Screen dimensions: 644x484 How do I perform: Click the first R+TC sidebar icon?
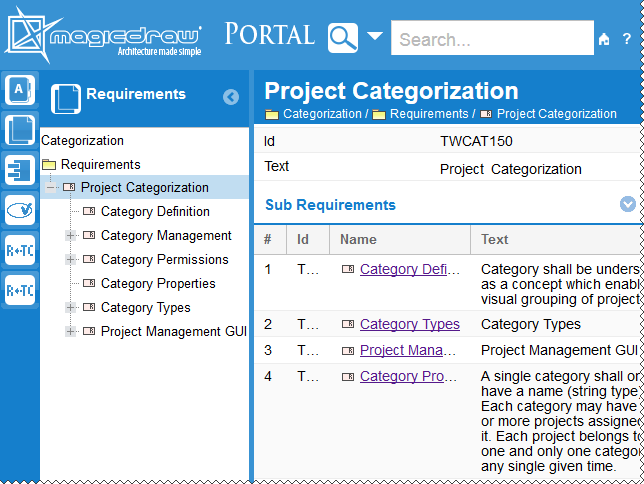point(20,250)
